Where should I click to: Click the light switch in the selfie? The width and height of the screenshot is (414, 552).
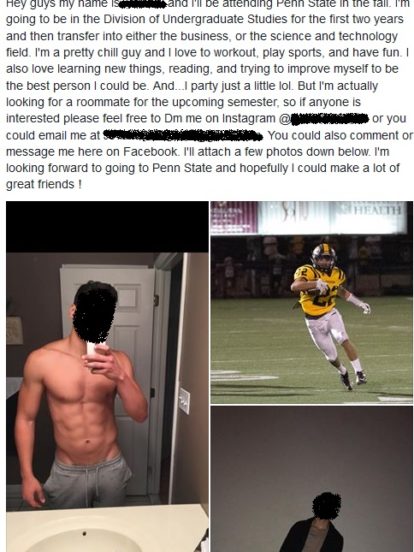[x=184, y=401]
